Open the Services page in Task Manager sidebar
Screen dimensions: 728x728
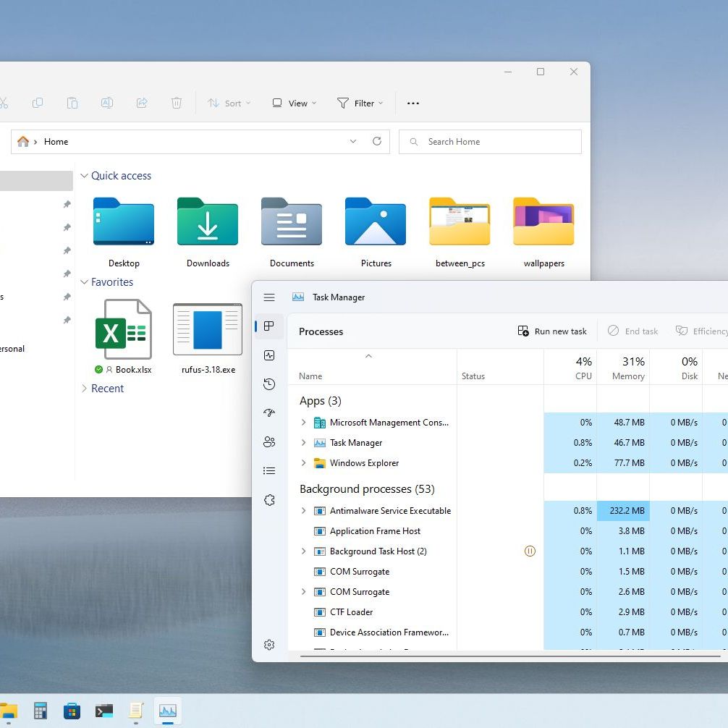269,499
